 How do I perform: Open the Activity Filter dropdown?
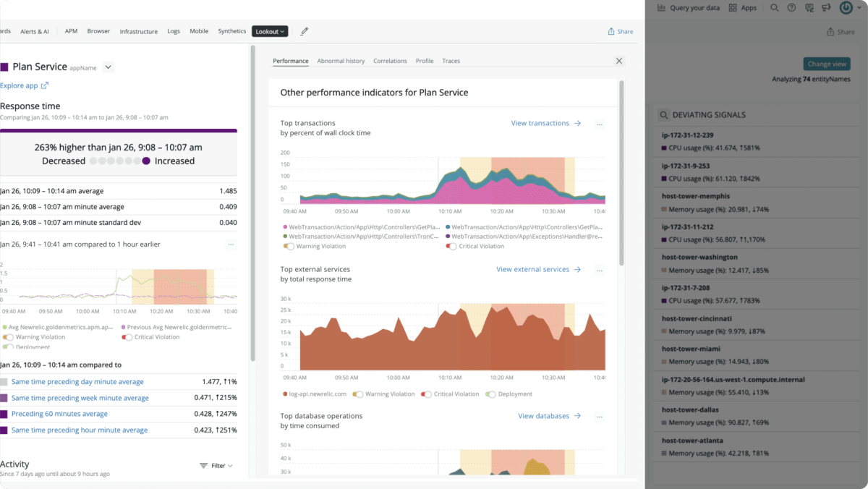[x=217, y=466]
